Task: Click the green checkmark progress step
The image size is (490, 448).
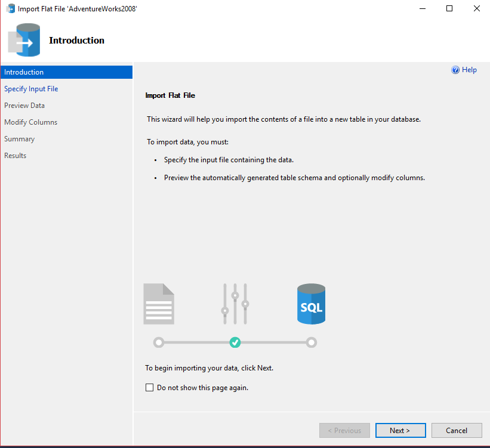Action: [x=235, y=342]
